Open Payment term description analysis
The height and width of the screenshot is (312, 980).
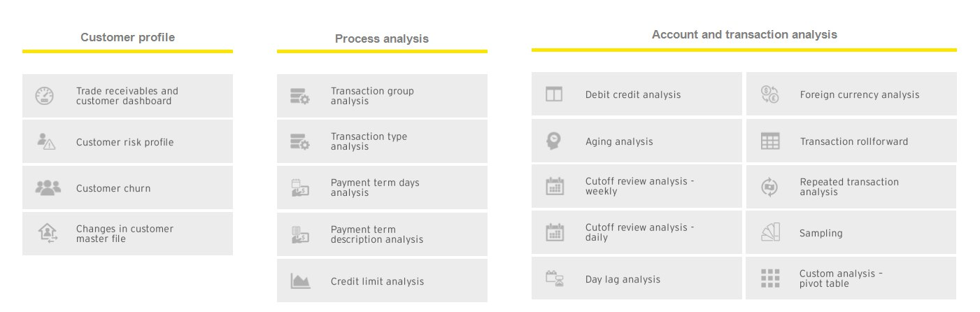(382, 234)
